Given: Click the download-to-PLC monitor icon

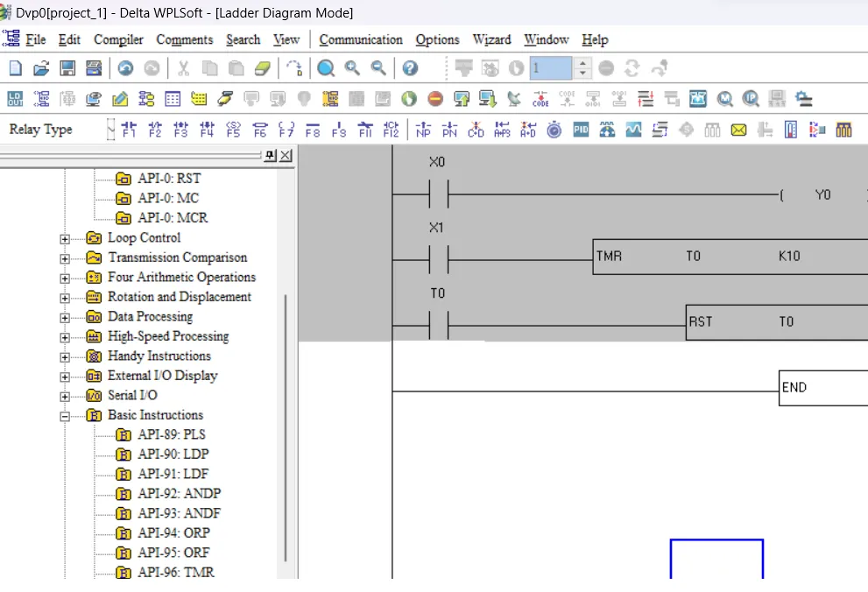Looking at the screenshot, I should point(488,99).
